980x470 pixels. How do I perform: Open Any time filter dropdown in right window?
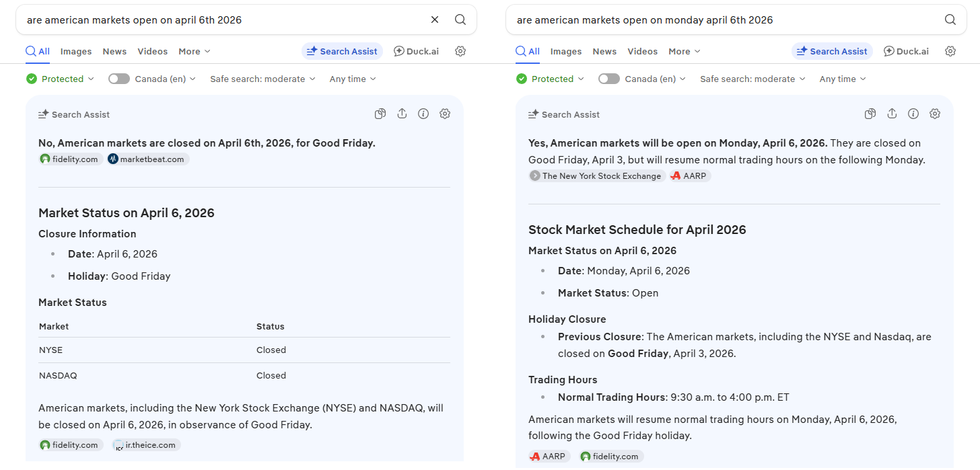pyautogui.click(x=843, y=79)
